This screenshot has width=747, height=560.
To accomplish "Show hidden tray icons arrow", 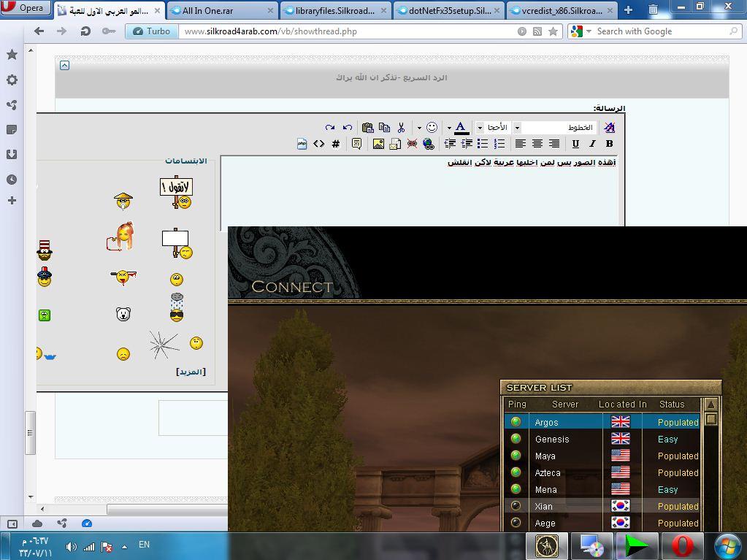I will [x=124, y=547].
